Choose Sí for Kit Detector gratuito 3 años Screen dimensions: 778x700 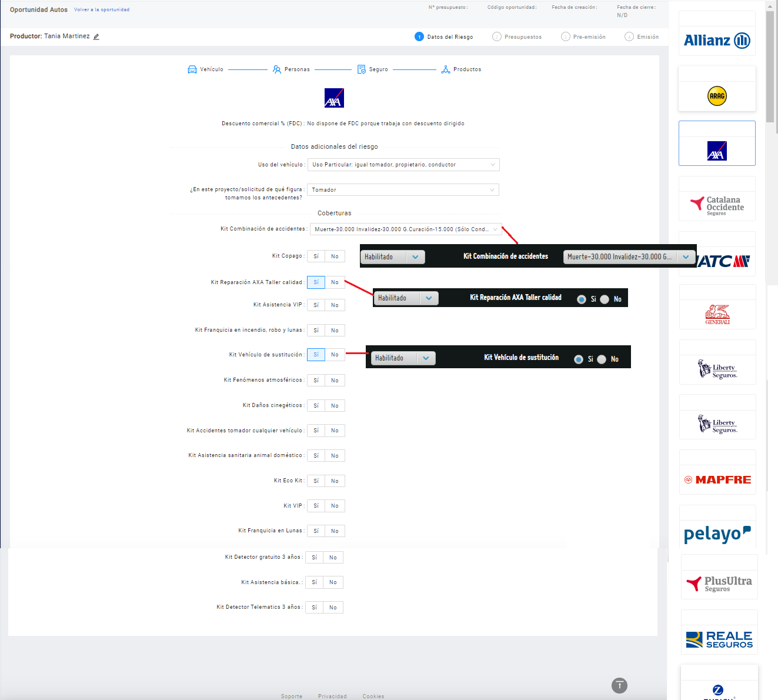click(x=314, y=558)
